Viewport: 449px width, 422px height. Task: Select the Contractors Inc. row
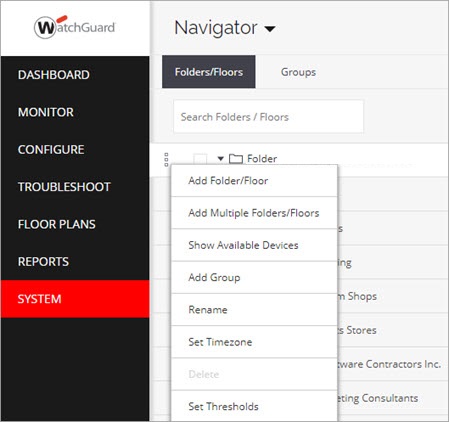(393, 364)
